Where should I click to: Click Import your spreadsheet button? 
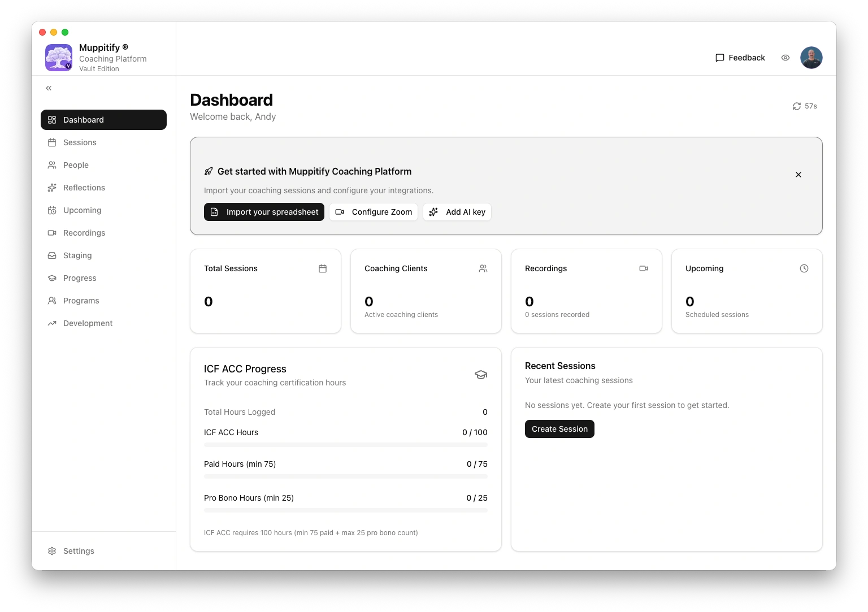264,212
